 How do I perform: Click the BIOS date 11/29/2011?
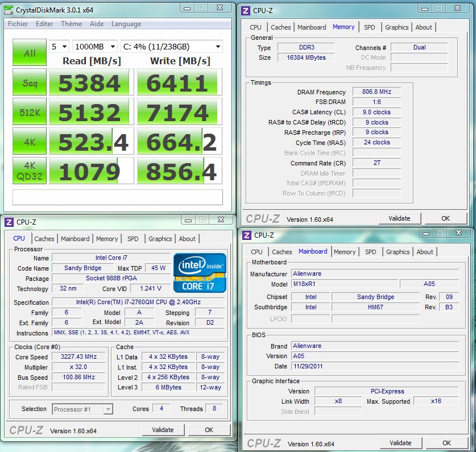click(x=375, y=366)
